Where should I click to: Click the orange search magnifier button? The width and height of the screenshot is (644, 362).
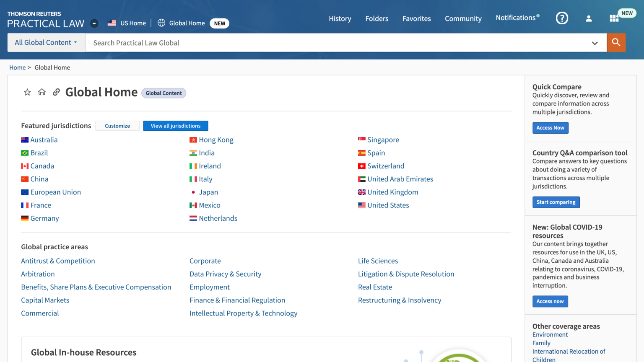(x=616, y=42)
